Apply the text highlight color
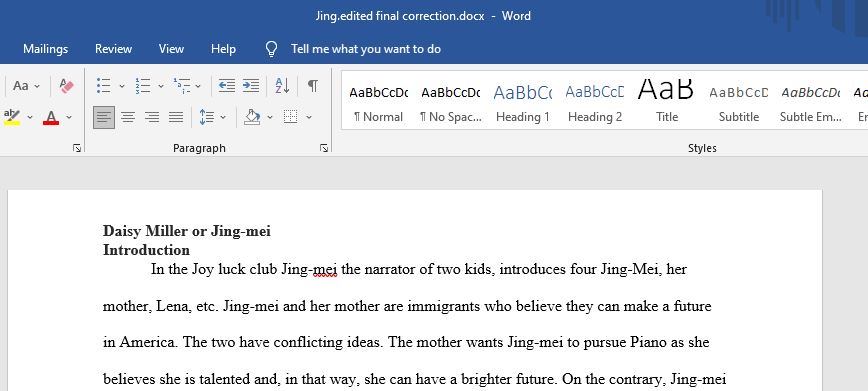Screen dimensions: 868x391 point(12,117)
